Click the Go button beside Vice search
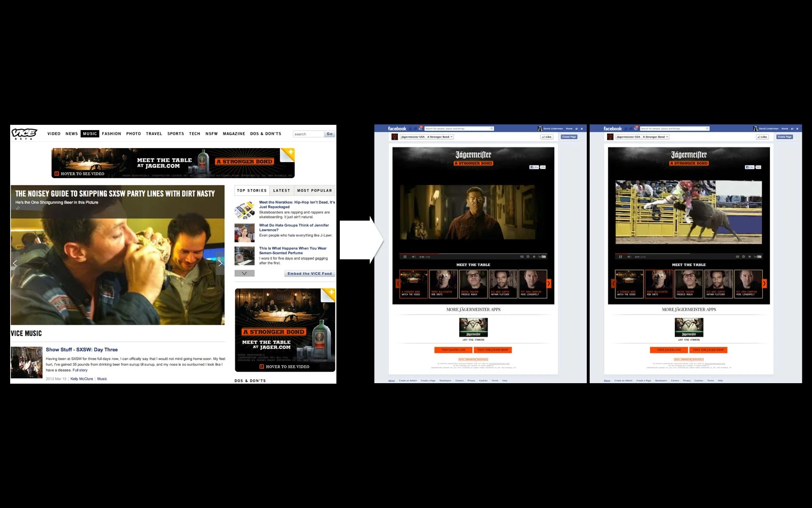 click(330, 134)
